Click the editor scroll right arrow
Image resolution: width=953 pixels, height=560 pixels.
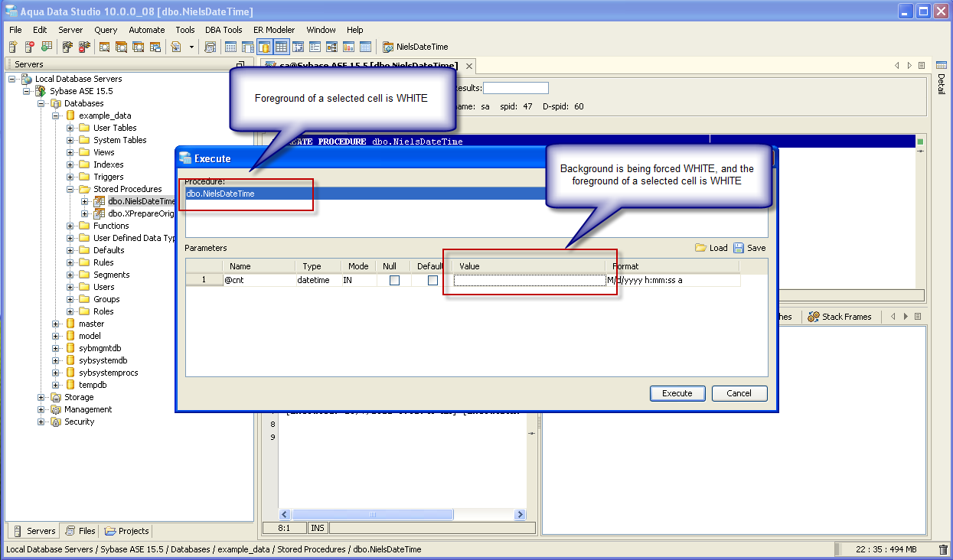click(521, 515)
